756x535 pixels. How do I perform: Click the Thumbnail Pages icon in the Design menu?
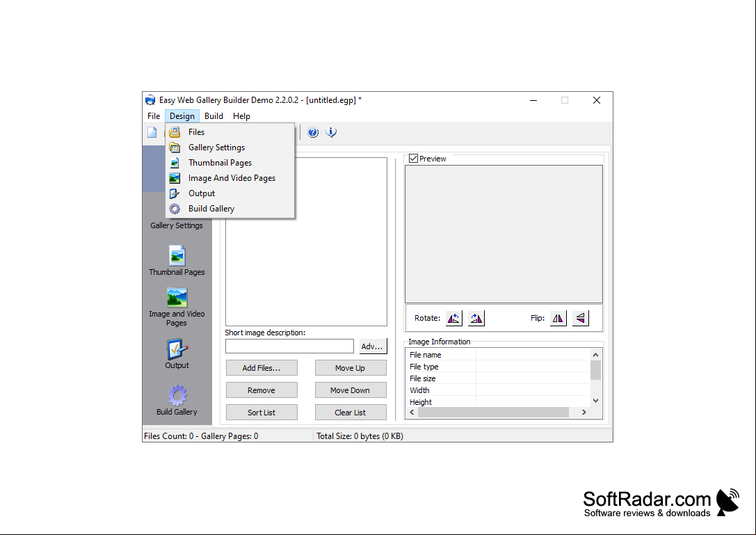(x=175, y=163)
